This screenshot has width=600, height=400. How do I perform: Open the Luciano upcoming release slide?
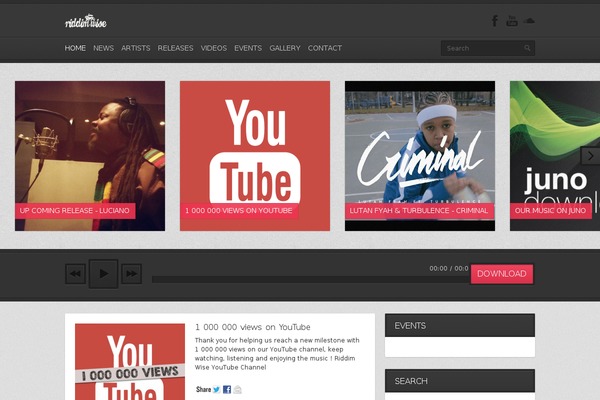coord(90,156)
